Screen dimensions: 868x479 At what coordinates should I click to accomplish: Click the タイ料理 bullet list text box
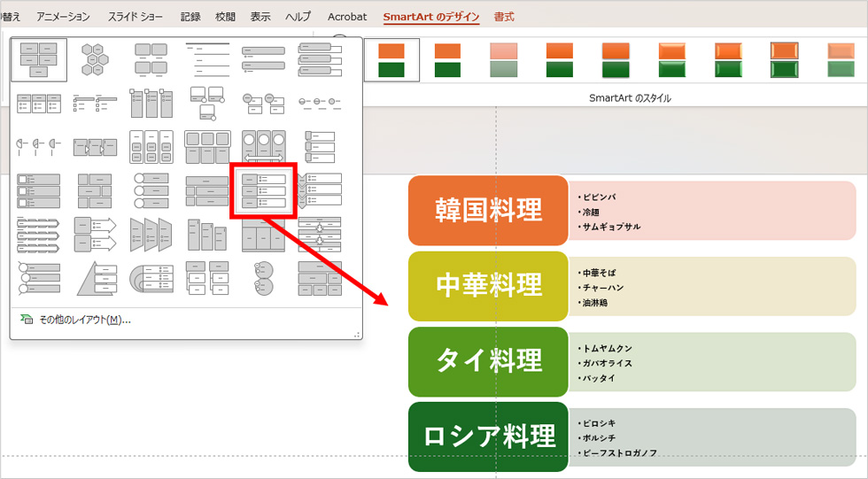(x=712, y=362)
